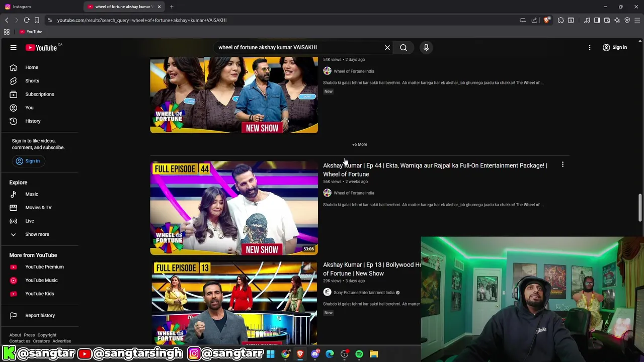
Task: Play the Full Episode 44 thumbnail
Action: click(x=234, y=208)
